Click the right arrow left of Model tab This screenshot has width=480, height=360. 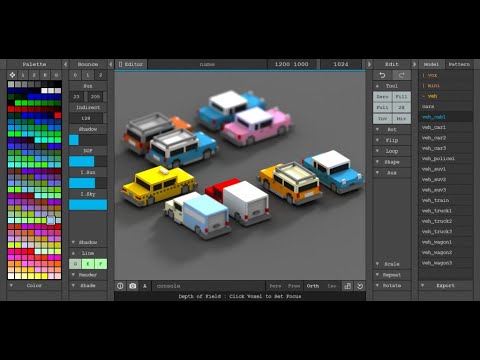(x=414, y=64)
